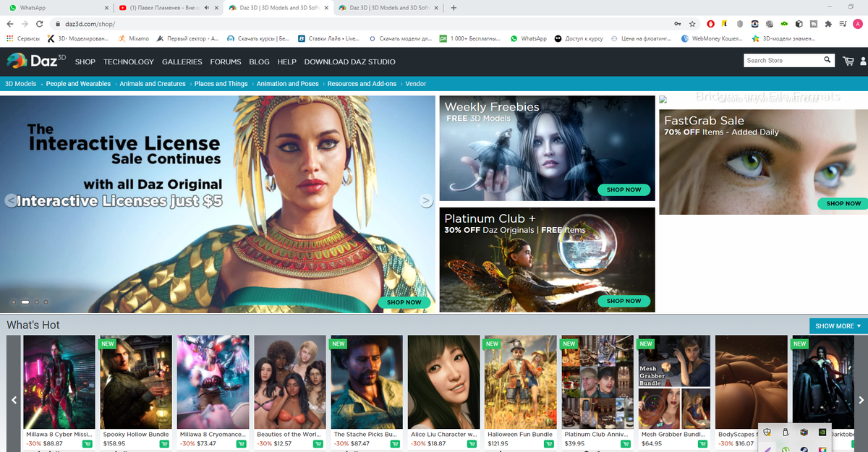Click the search magnifier icon in Search Store
The image size is (868, 452).
(827, 60)
